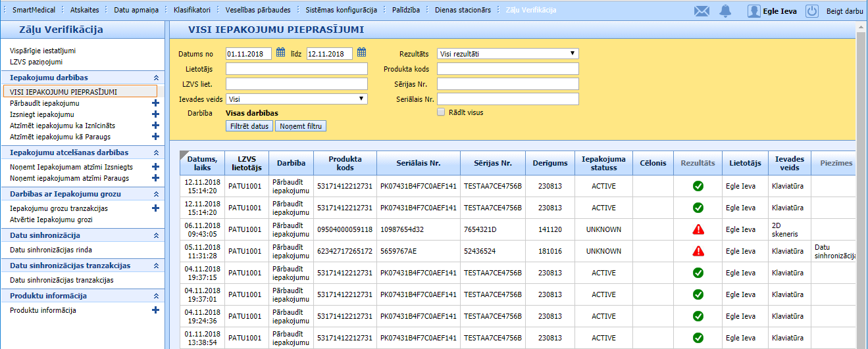Screen dimensions: 868x349
Task: Collapse the Iepakojumu darbības section
Action: (x=156, y=78)
